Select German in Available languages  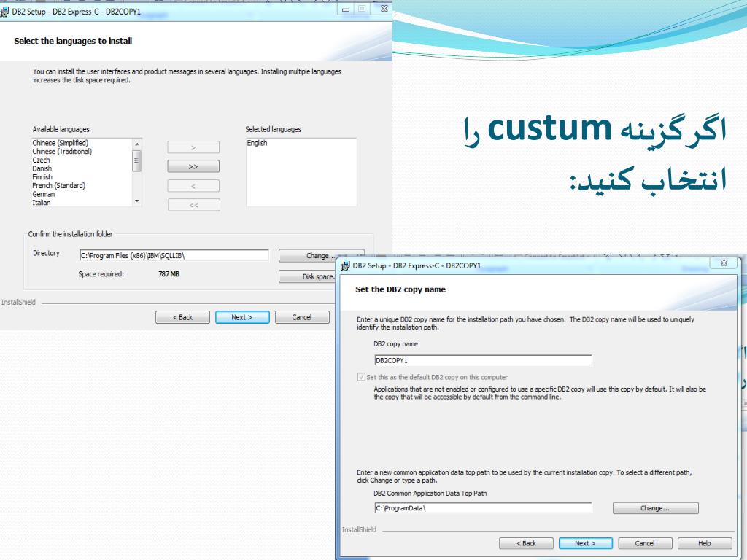tap(43, 194)
